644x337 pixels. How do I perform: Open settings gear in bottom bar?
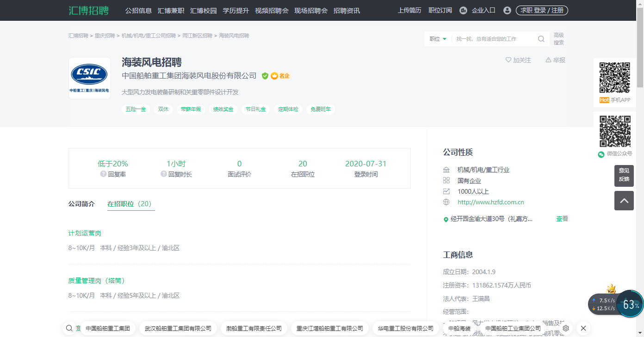pyautogui.click(x=566, y=328)
